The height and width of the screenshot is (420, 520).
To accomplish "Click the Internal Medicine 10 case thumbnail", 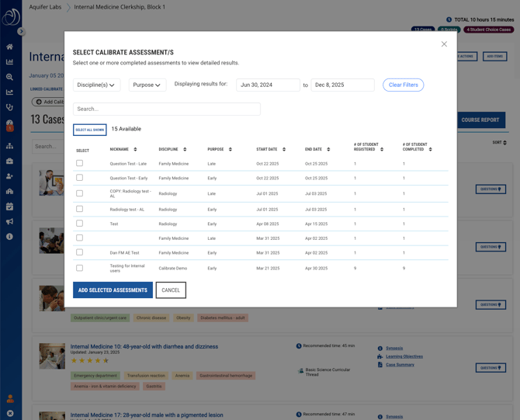I will [x=52, y=356].
